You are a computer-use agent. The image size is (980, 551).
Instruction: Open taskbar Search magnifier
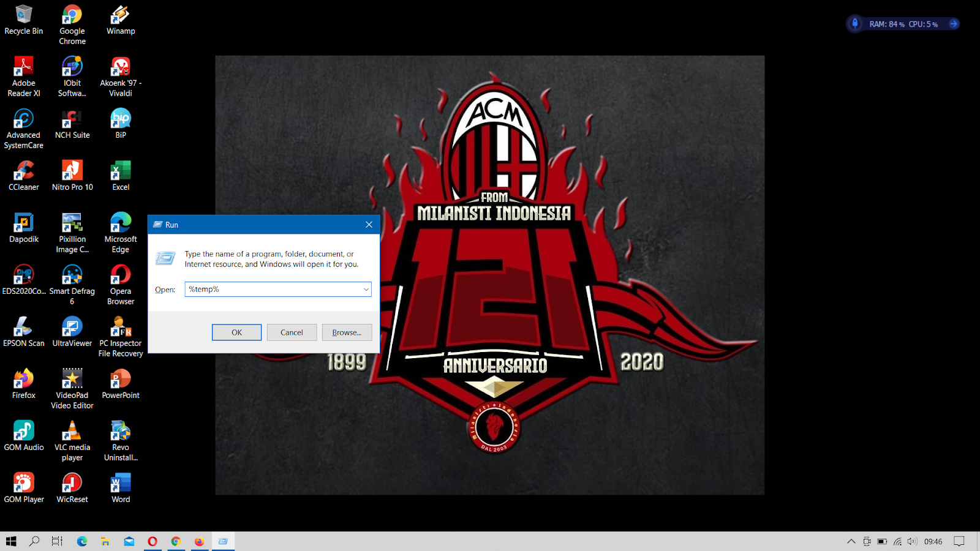[x=34, y=541]
